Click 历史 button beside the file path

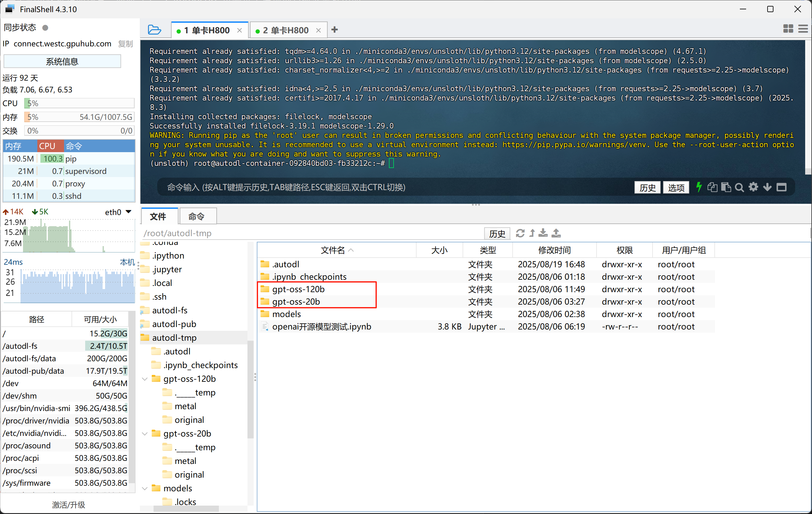tap(497, 234)
